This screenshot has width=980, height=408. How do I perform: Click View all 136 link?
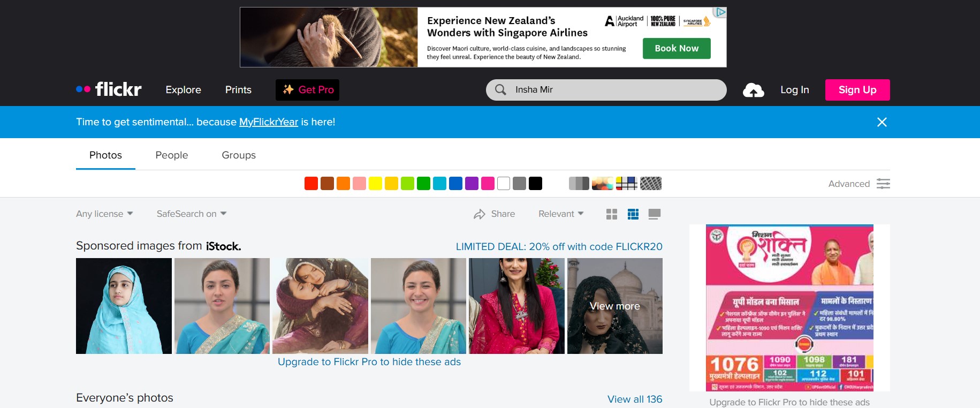pos(635,399)
